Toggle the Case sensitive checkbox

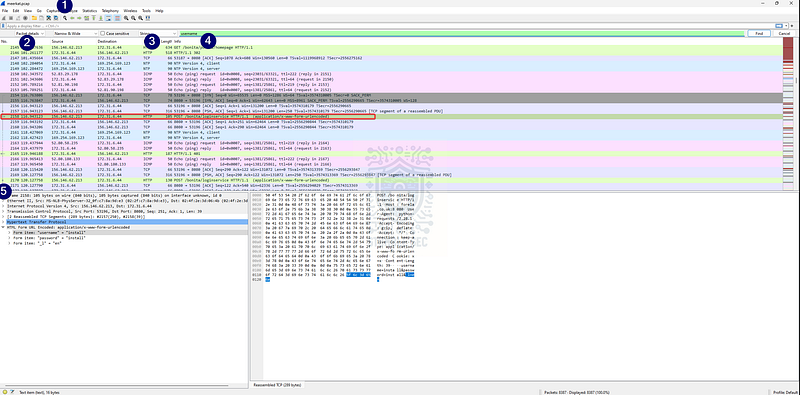pos(103,33)
